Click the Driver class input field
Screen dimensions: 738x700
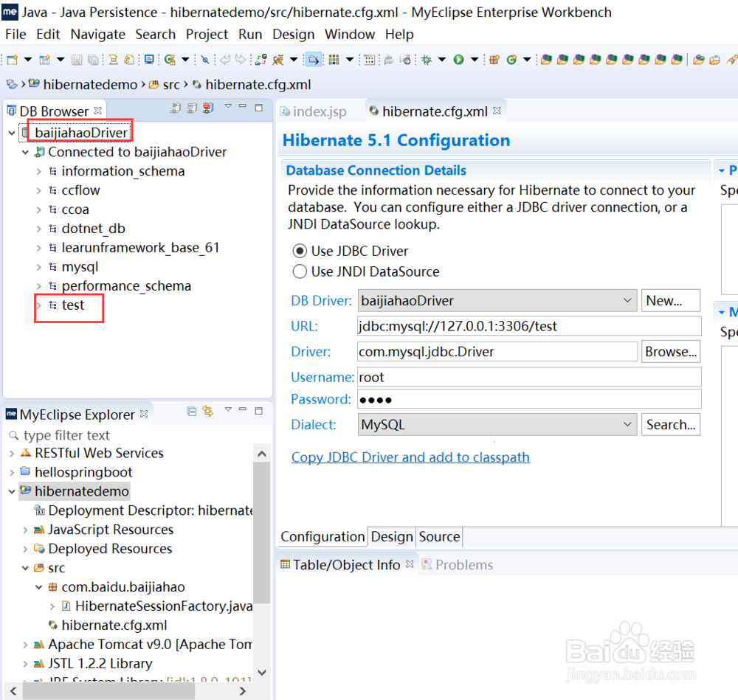[497, 351]
